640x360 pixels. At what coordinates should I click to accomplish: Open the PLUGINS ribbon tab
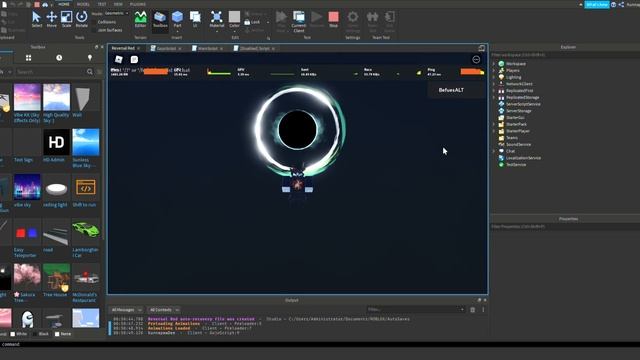(x=138, y=4)
